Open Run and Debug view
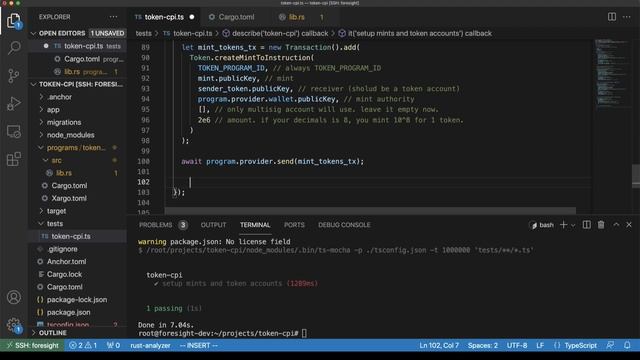Image resolution: width=640 pixels, height=360 pixels. 13,104
